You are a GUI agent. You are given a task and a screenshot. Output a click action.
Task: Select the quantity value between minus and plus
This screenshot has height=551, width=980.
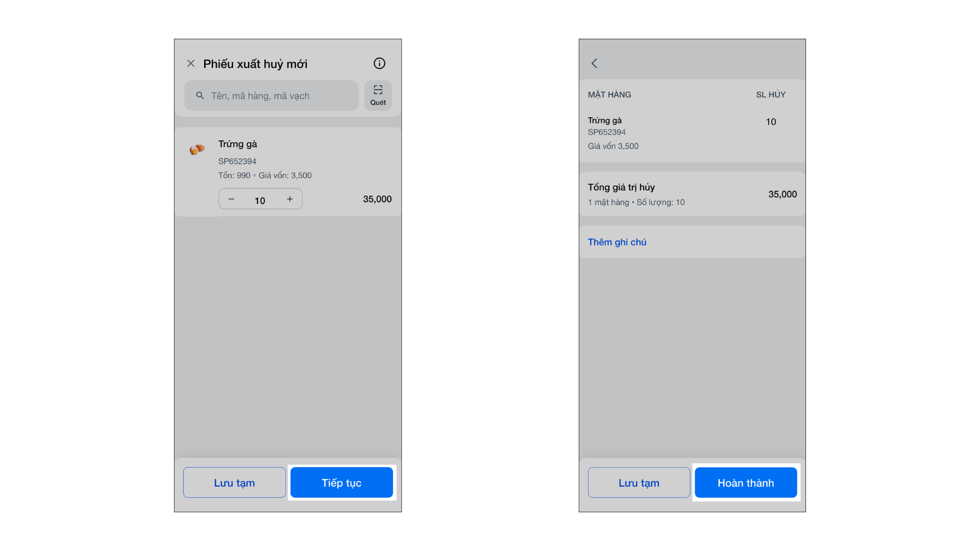pos(260,200)
